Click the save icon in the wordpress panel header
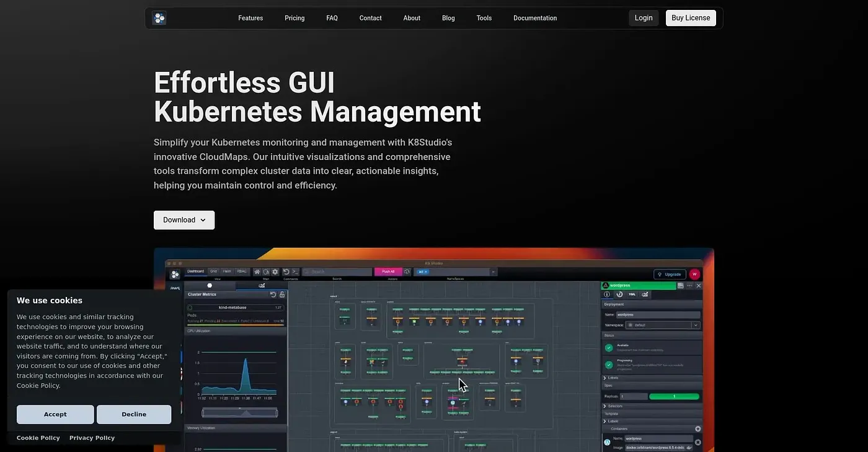This screenshot has width=868, height=452. click(x=681, y=286)
